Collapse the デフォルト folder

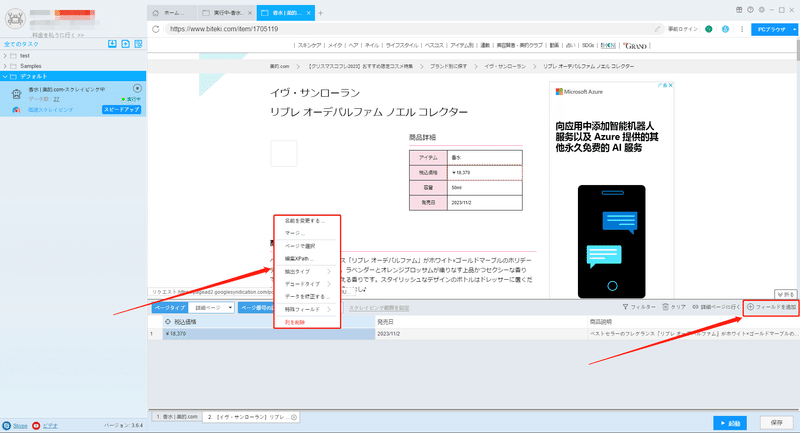tap(5, 77)
